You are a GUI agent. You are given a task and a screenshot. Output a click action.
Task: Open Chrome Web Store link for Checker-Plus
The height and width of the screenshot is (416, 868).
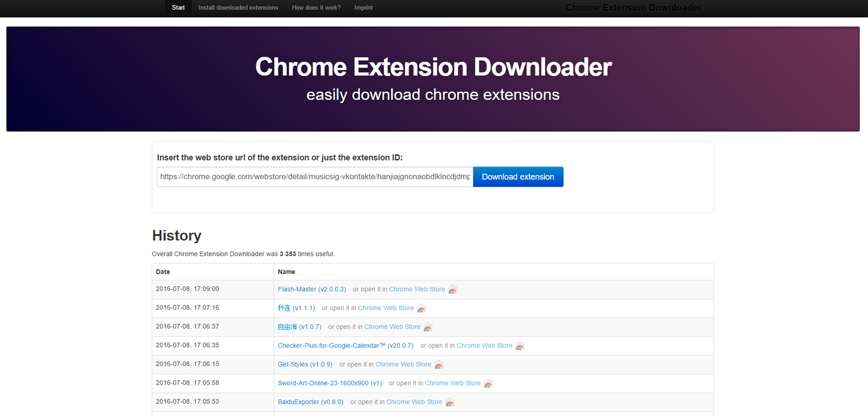(484, 345)
